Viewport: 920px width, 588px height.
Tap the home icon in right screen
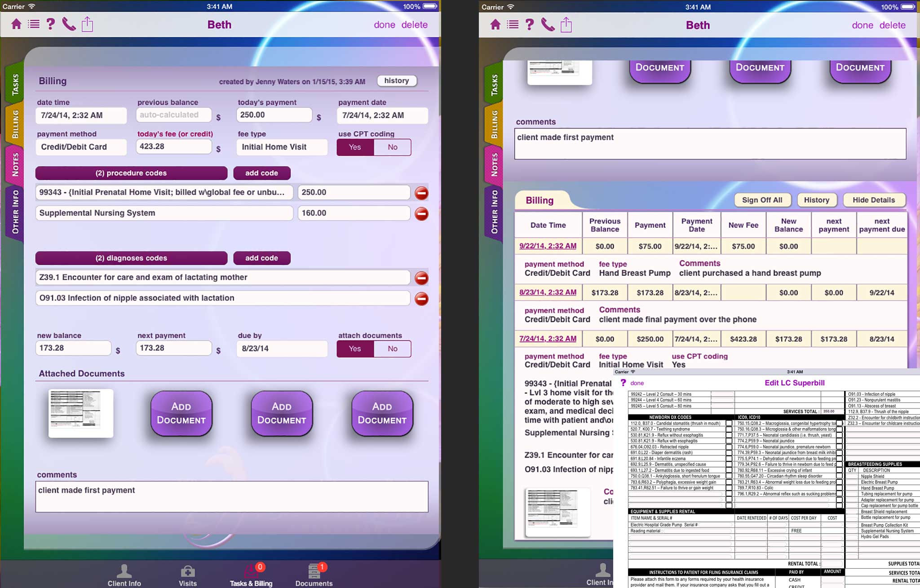495,25
